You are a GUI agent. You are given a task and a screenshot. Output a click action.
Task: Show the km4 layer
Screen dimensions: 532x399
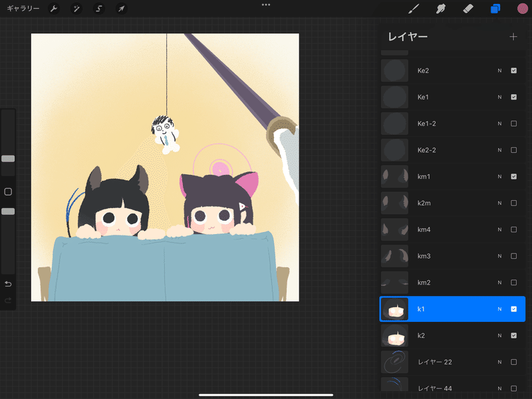click(x=513, y=229)
